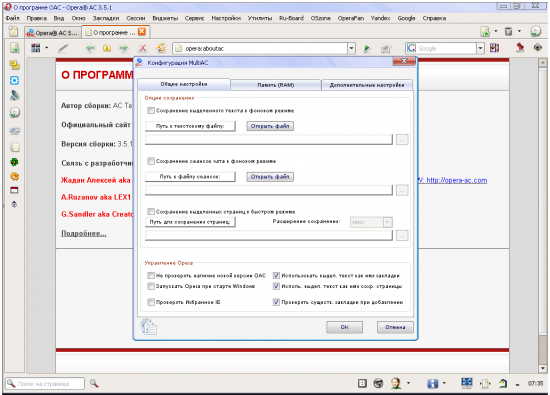Click browse '...' button for session file path

pyautogui.click(x=402, y=190)
